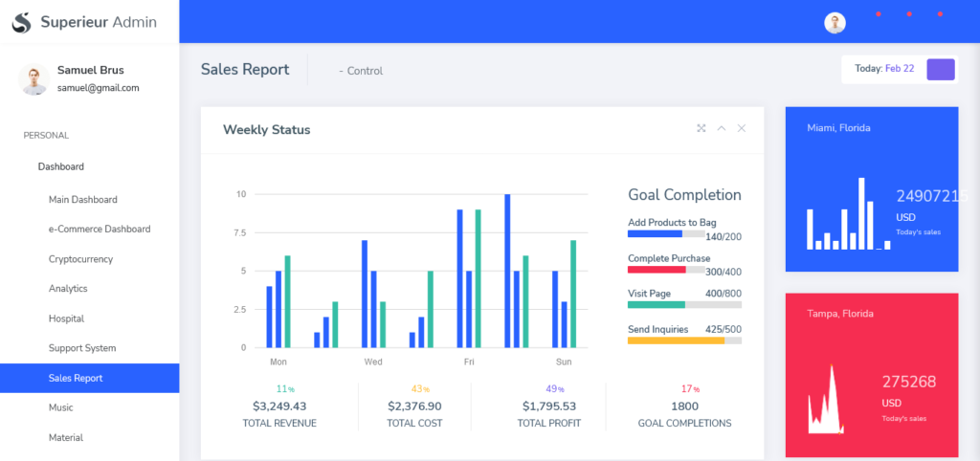The height and width of the screenshot is (461, 980).
Task: Select the active Sales Report item
Action: point(76,378)
